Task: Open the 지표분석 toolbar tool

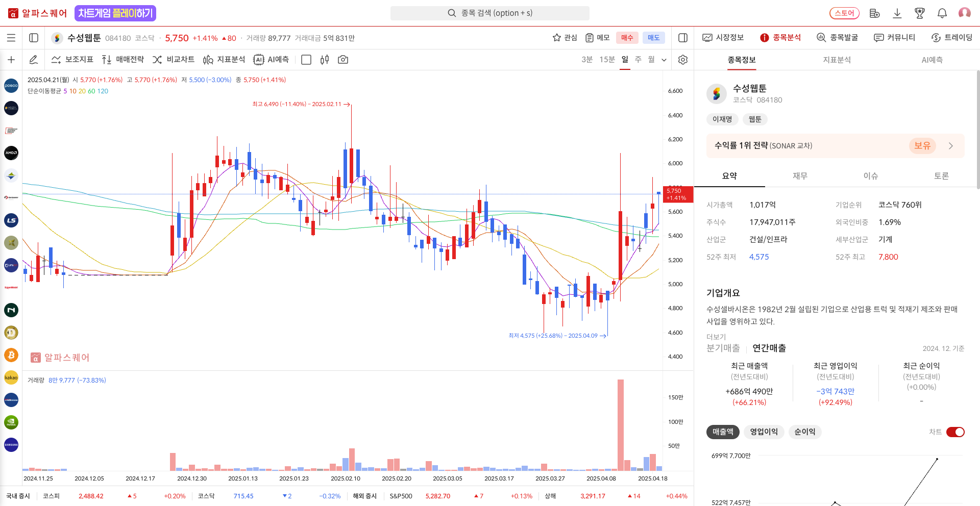Action: (x=224, y=60)
